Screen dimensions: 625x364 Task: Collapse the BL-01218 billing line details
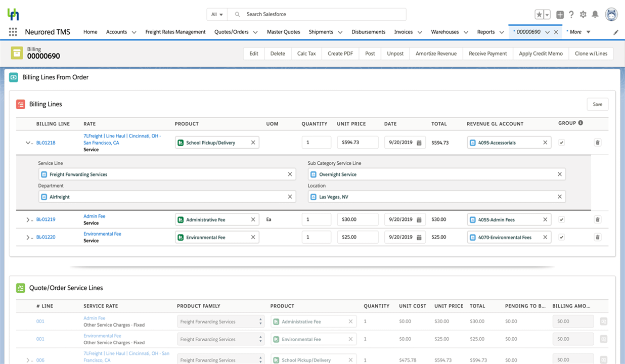pos(28,143)
